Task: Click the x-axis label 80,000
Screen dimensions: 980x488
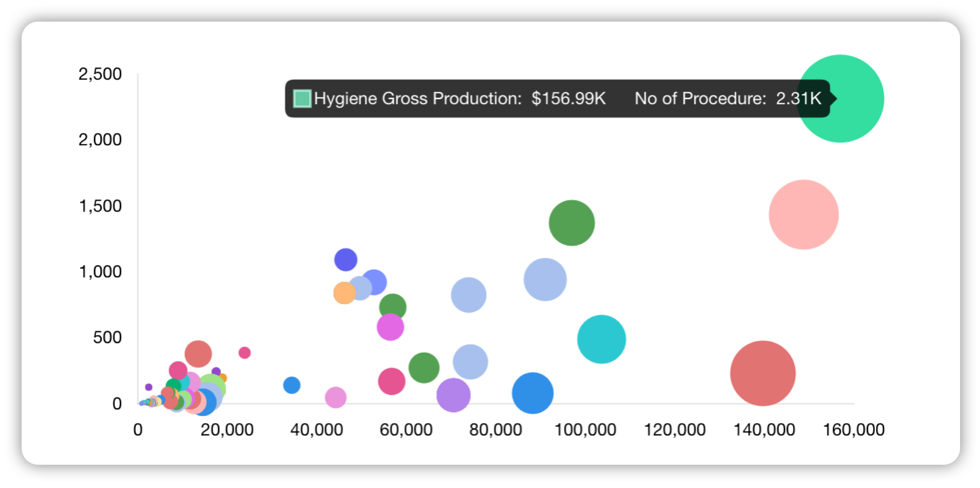Action: (495, 429)
